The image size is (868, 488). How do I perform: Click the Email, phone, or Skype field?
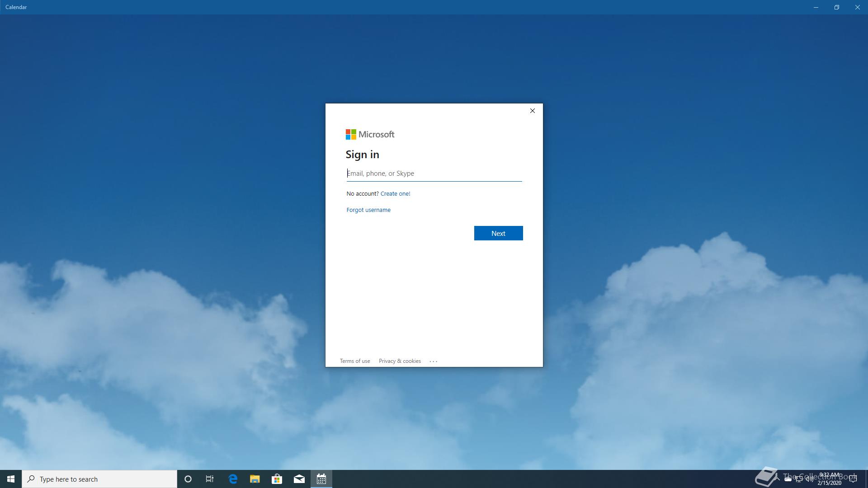click(434, 174)
